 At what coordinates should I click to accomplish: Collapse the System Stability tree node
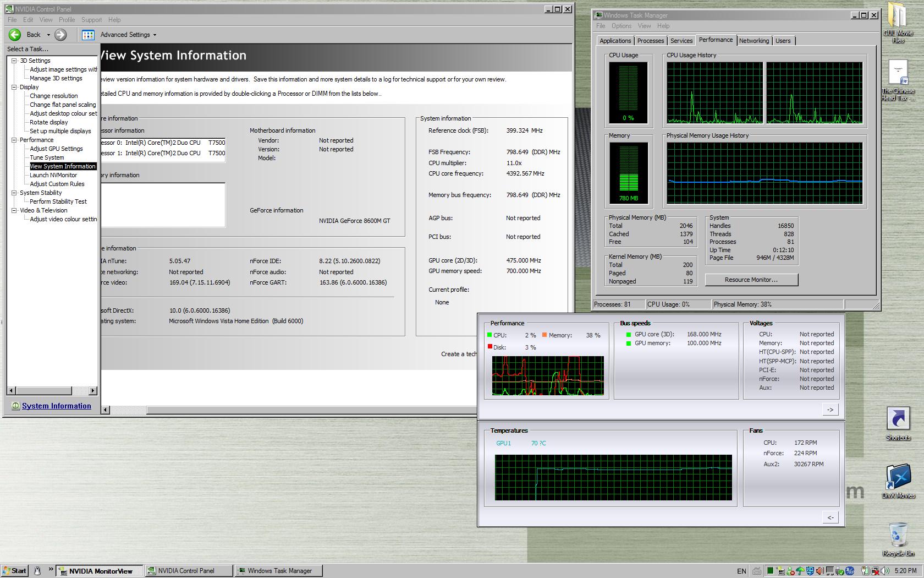point(14,193)
